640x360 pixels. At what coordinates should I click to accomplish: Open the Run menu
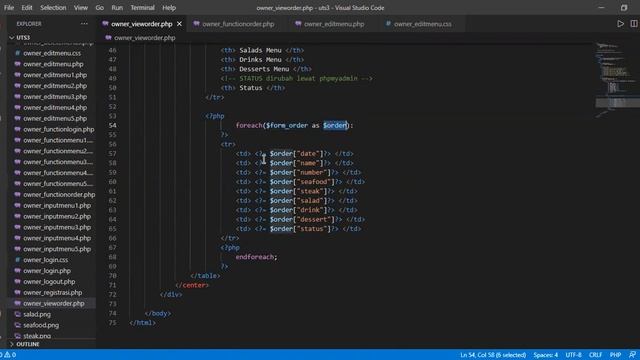(117, 8)
